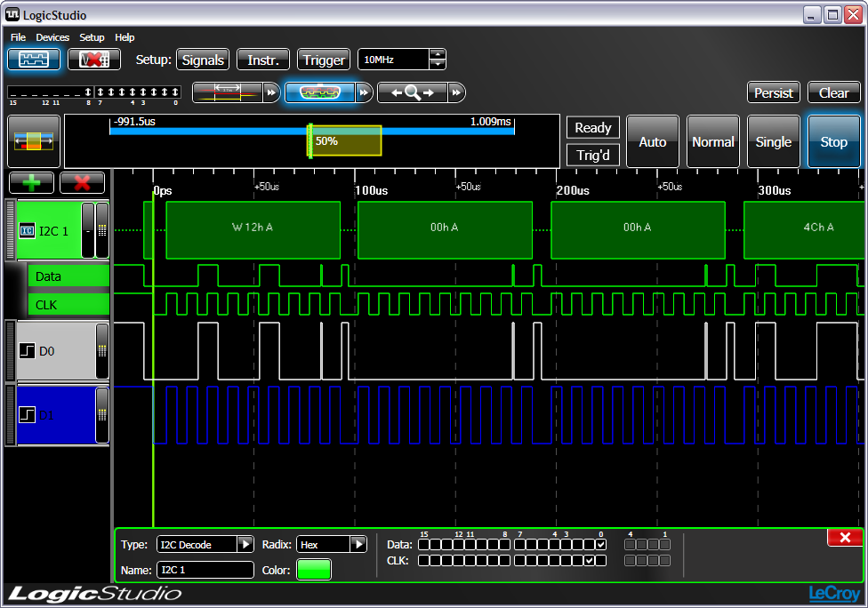Click the D1 row drag grip
The image size is (868, 608).
pyautogui.click(x=10, y=415)
